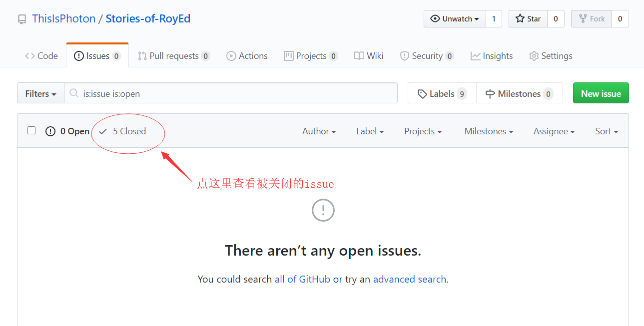Toggle the select all issues checkbox

[x=31, y=130]
